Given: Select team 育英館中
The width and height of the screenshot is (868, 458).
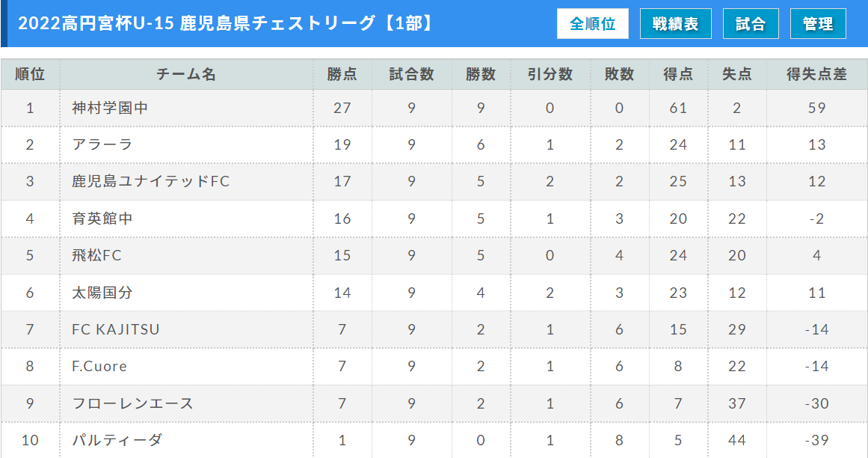Looking at the screenshot, I should coord(102,219).
